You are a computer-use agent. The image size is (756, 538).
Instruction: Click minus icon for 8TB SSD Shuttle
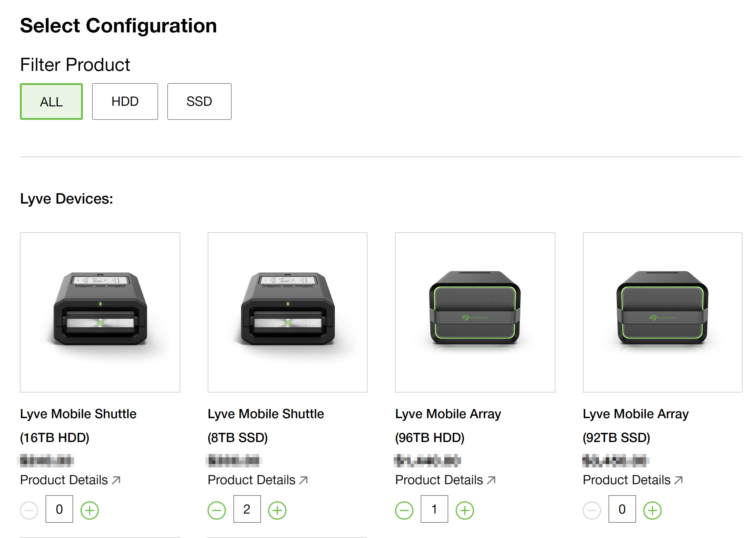click(217, 510)
